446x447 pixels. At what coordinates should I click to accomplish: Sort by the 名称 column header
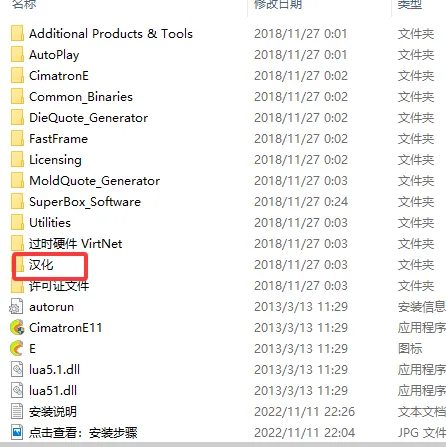(x=24, y=4)
